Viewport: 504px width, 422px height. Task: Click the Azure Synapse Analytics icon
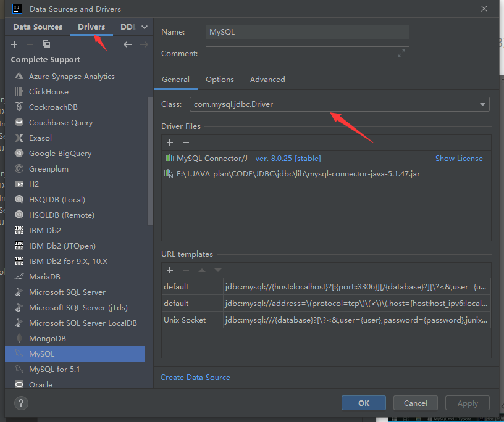tap(19, 76)
